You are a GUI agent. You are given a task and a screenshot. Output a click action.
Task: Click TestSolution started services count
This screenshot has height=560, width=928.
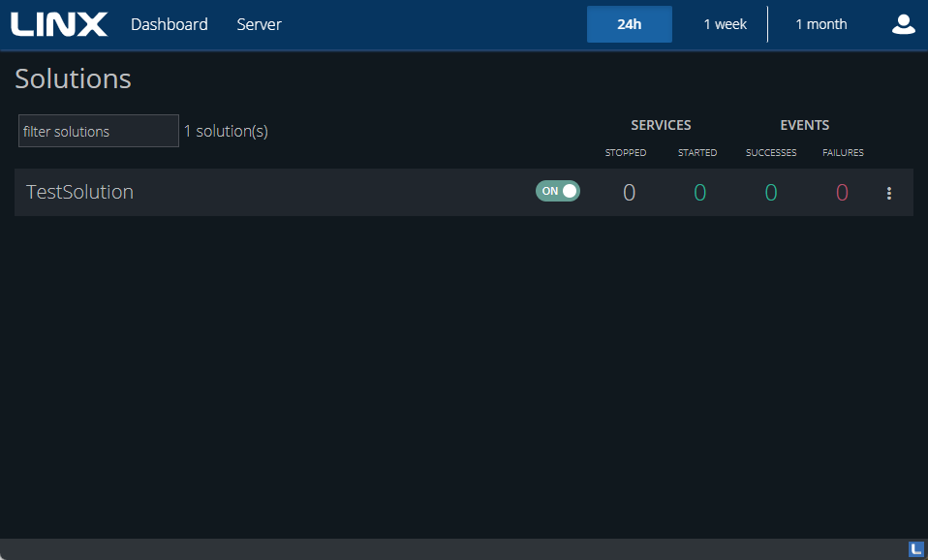pos(699,193)
